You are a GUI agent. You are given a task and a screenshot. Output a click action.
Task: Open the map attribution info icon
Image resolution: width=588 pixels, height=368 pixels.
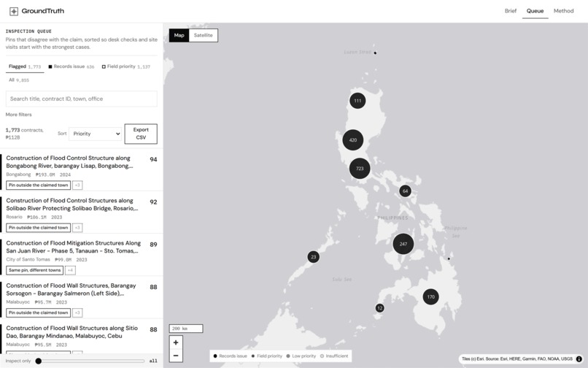point(579,359)
